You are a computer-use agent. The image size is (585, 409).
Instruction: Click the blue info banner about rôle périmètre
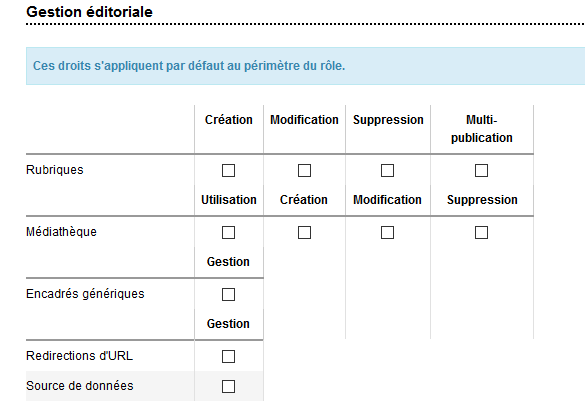click(305, 66)
